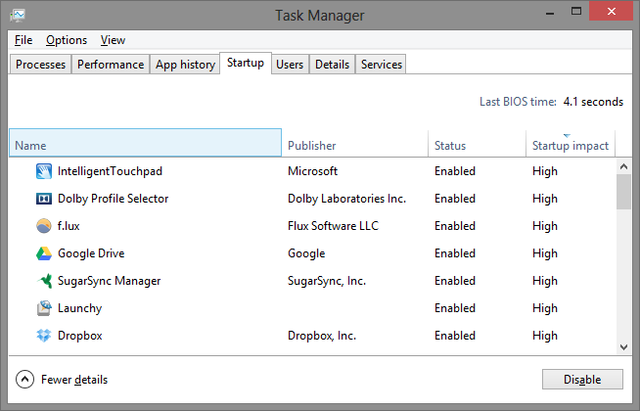
Task: Select the f.lux startup entry
Action: 69,226
